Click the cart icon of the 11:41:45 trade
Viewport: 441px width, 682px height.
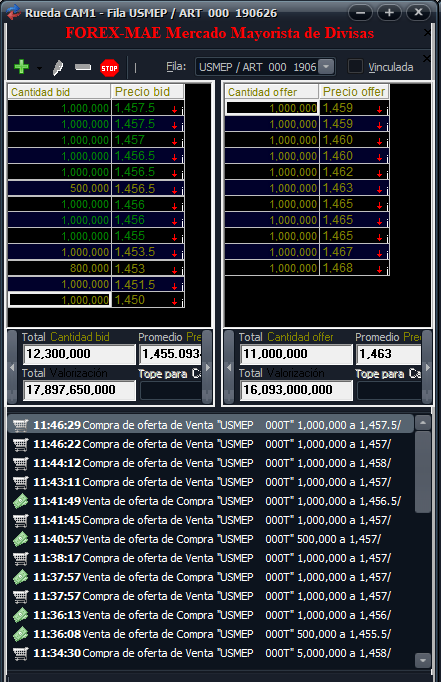coord(20,520)
